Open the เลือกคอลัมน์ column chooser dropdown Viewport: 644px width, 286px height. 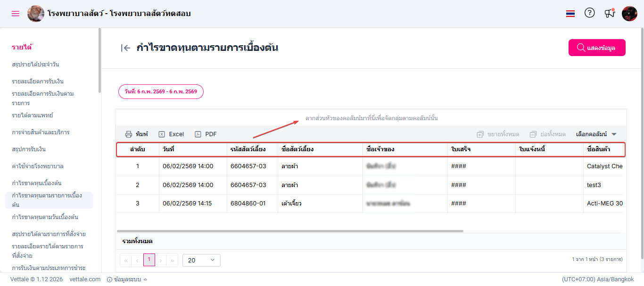click(596, 134)
